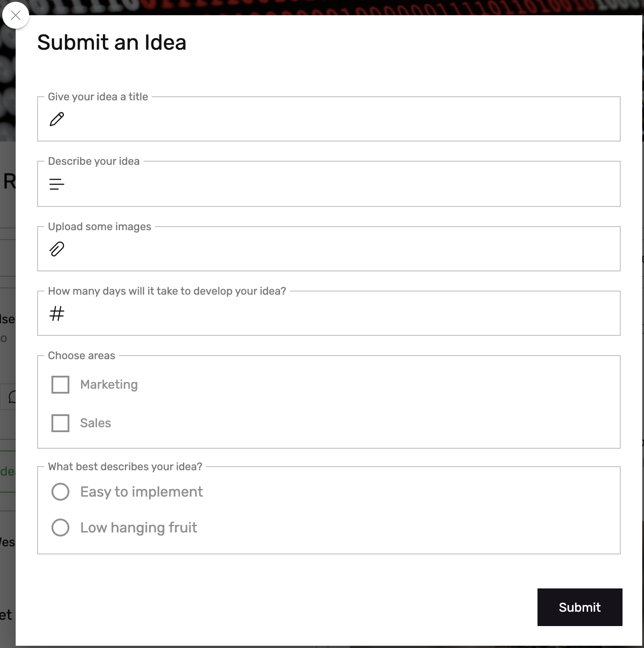Open the Upload some images field
This screenshot has width=644, height=648.
329,249
